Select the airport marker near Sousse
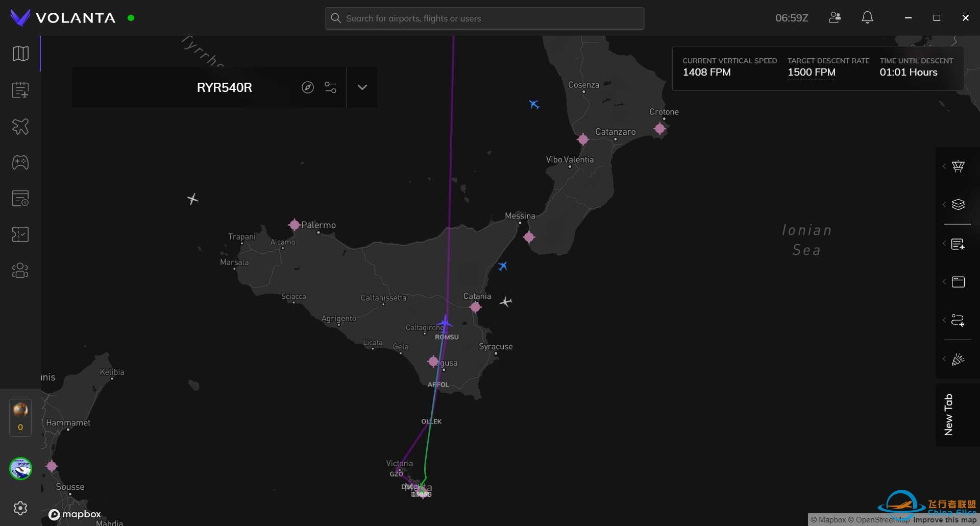 [x=52, y=466]
